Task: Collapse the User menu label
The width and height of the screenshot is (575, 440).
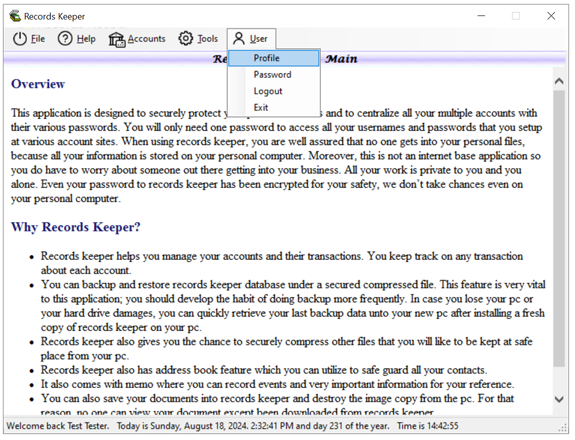Action: (259, 38)
